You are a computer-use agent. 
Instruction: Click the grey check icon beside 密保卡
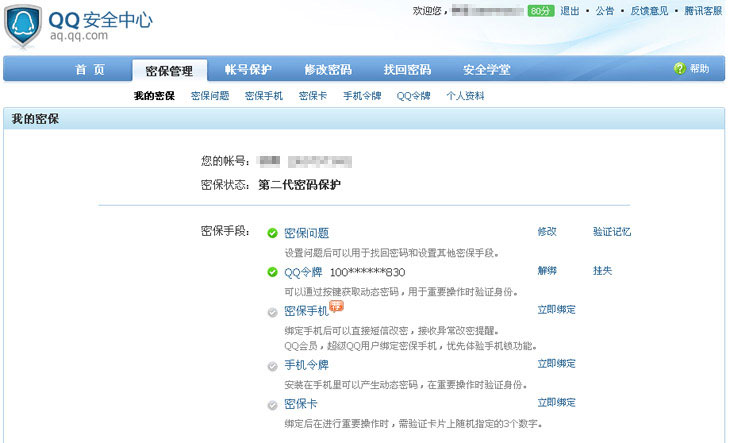point(272,405)
